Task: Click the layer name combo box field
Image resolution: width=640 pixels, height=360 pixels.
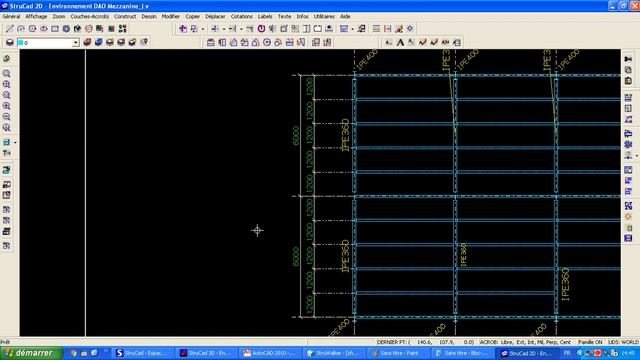Action: tap(48, 42)
